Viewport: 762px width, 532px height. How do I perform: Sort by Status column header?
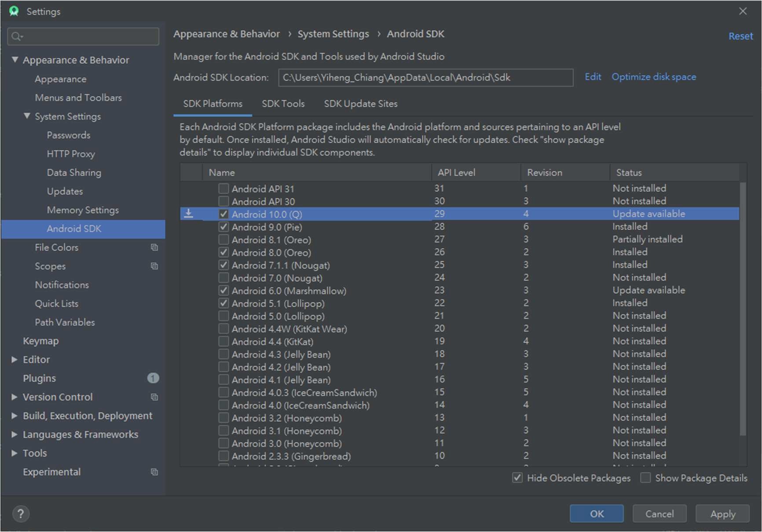click(x=678, y=172)
